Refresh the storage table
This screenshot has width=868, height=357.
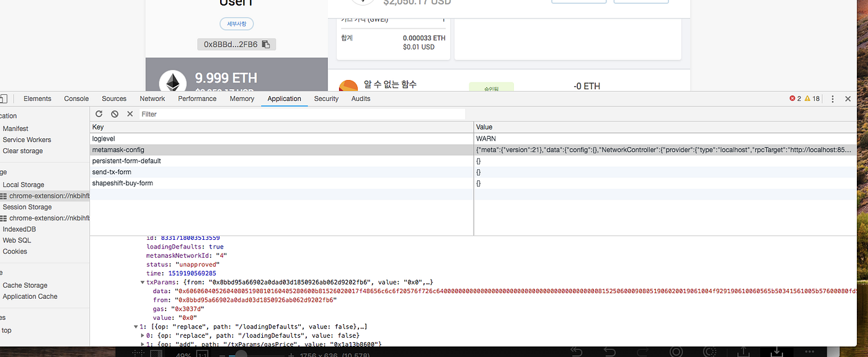[x=99, y=114]
